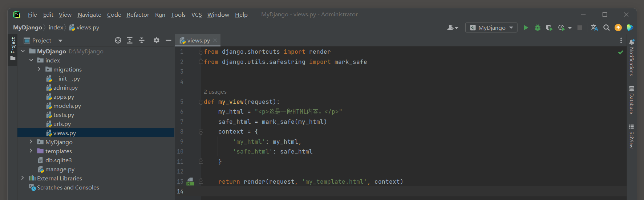Image resolution: width=644 pixels, height=200 pixels.
Task: Toggle the Project sidebar stripe button
Action: click(x=13, y=49)
